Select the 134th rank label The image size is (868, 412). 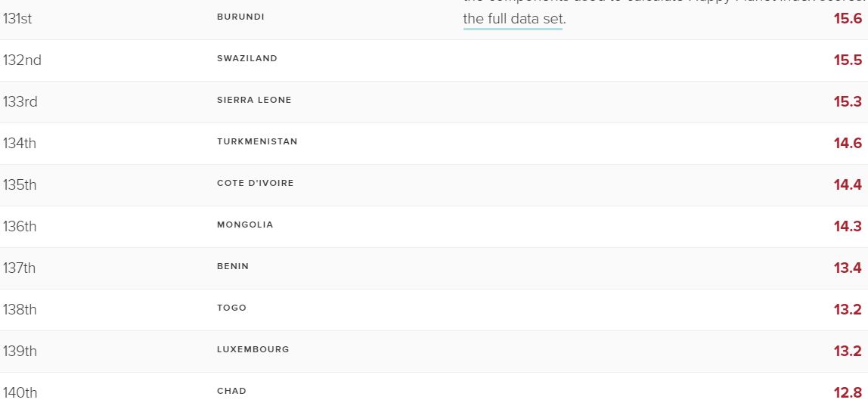tap(20, 144)
